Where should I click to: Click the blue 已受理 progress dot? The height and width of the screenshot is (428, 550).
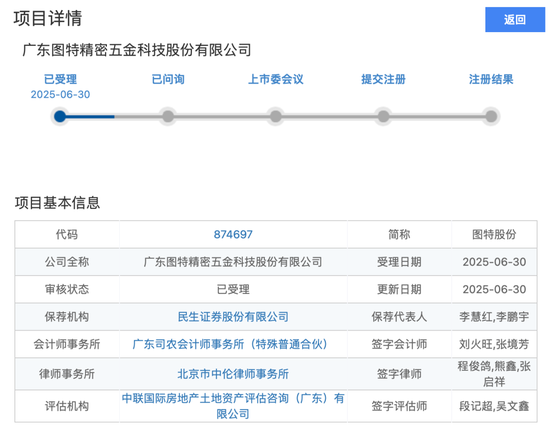[x=60, y=116]
